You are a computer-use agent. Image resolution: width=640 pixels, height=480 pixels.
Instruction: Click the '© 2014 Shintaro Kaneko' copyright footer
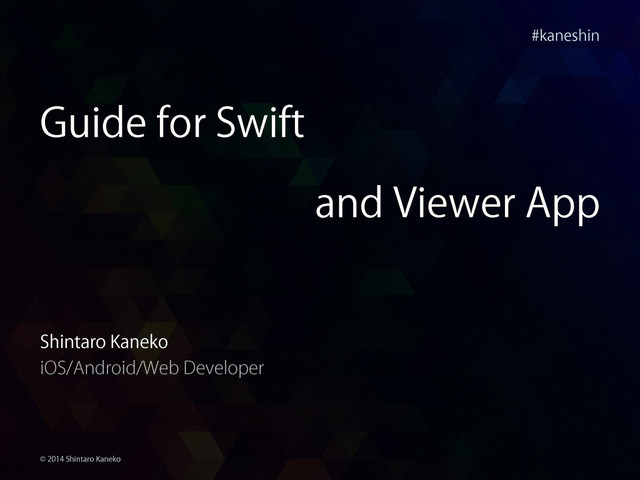80,459
